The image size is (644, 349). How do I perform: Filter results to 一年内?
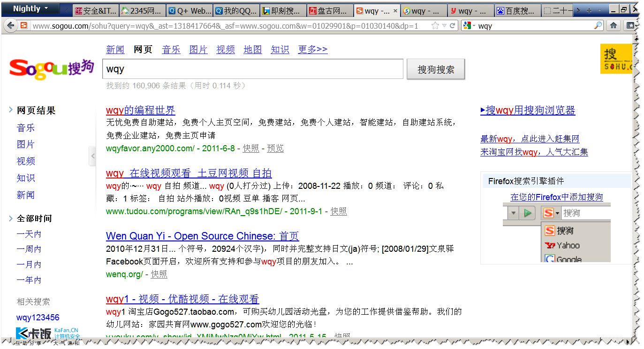click(x=29, y=280)
